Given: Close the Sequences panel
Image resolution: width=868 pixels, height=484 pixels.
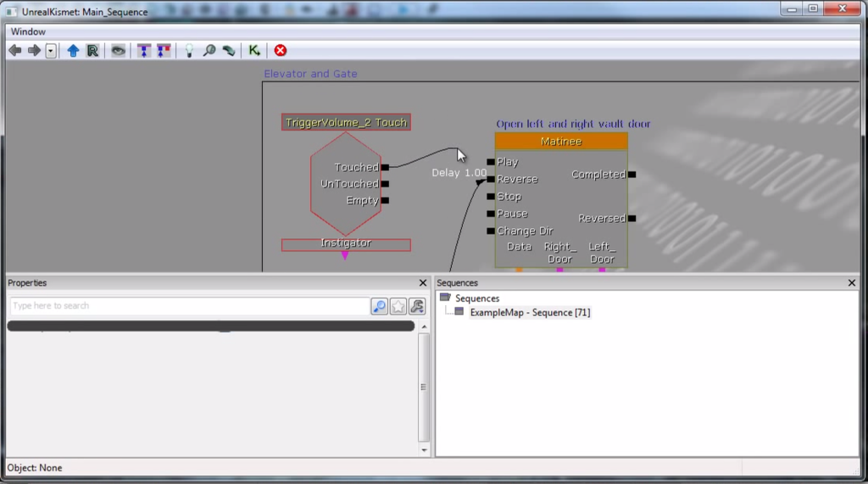Looking at the screenshot, I should click(x=851, y=283).
